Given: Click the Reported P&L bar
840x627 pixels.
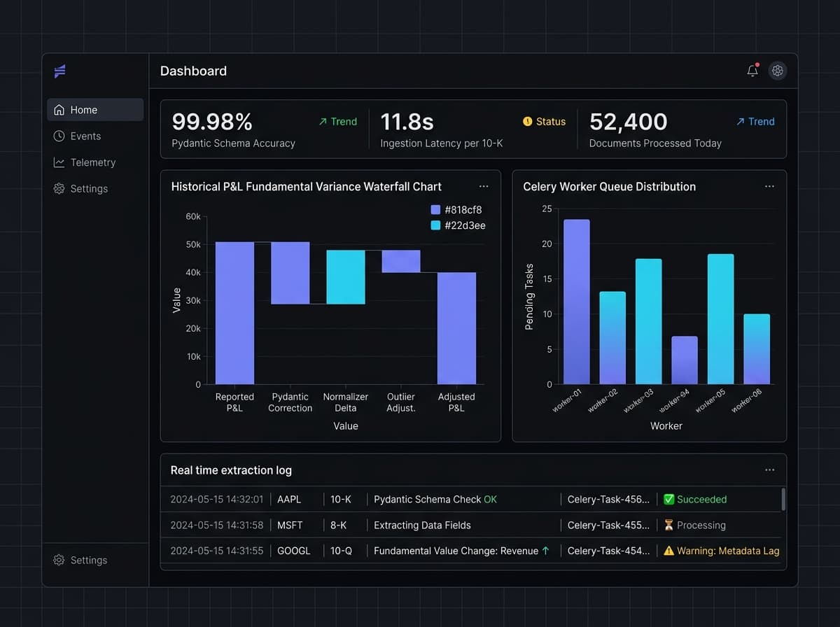Looking at the screenshot, I should point(234,313).
